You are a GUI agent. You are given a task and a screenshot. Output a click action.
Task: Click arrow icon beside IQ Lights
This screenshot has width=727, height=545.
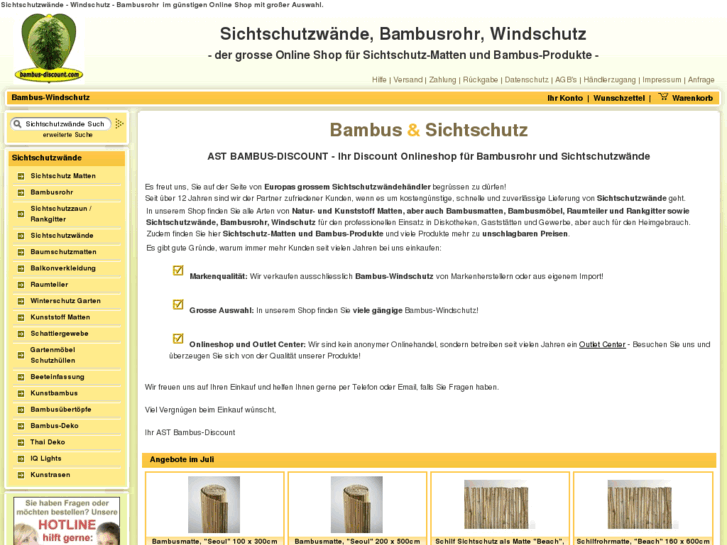click(x=20, y=459)
